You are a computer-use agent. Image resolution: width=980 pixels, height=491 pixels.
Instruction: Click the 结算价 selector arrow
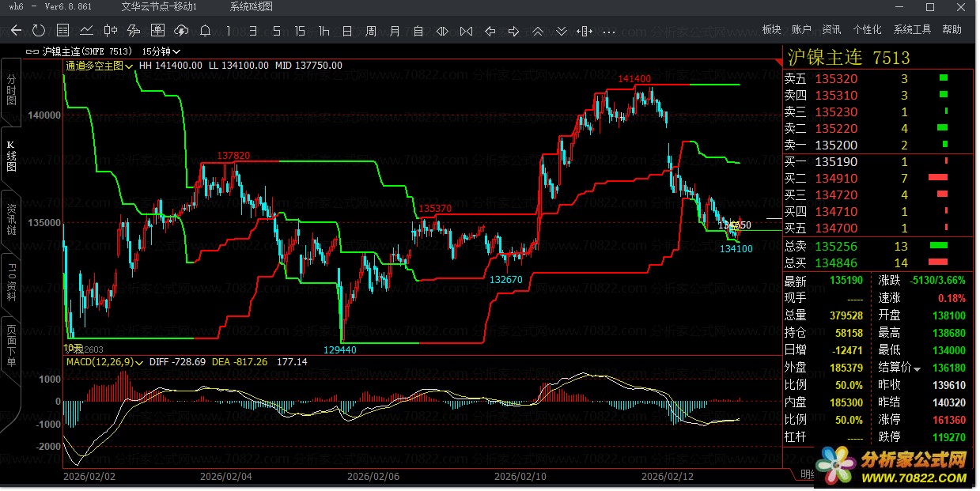[918, 368]
